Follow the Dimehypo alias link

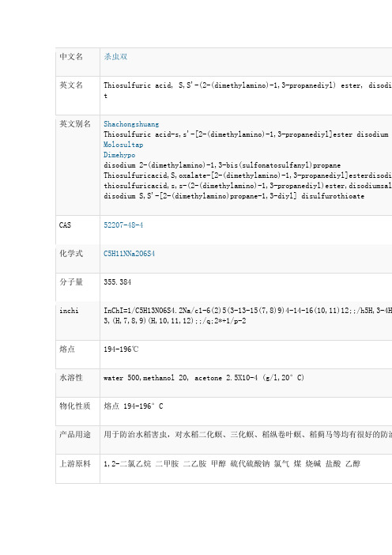(x=119, y=155)
